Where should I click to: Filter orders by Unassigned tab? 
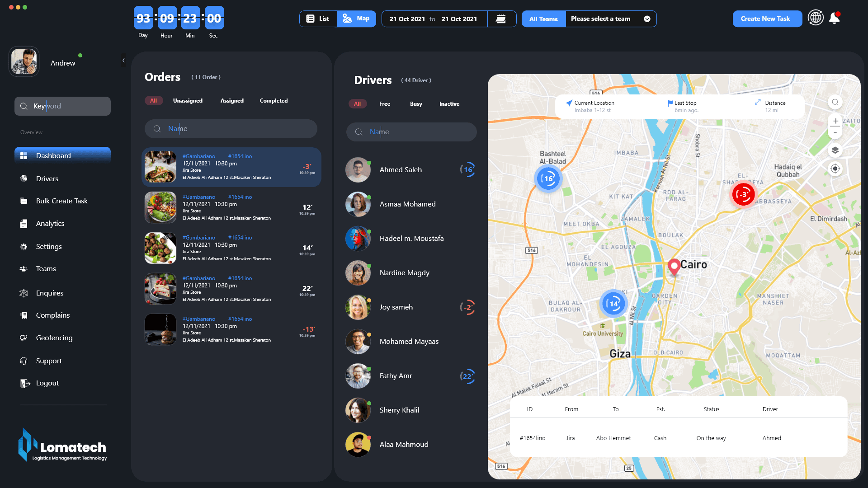point(188,101)
